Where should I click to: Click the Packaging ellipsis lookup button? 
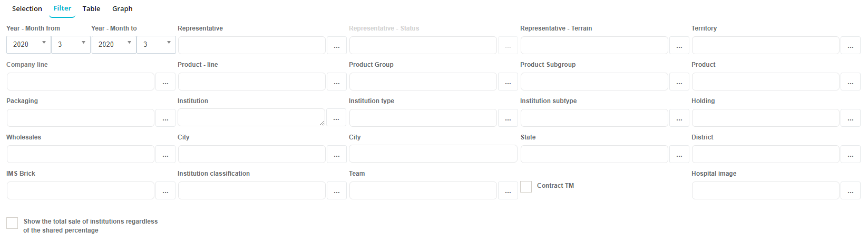pos(165,118)
